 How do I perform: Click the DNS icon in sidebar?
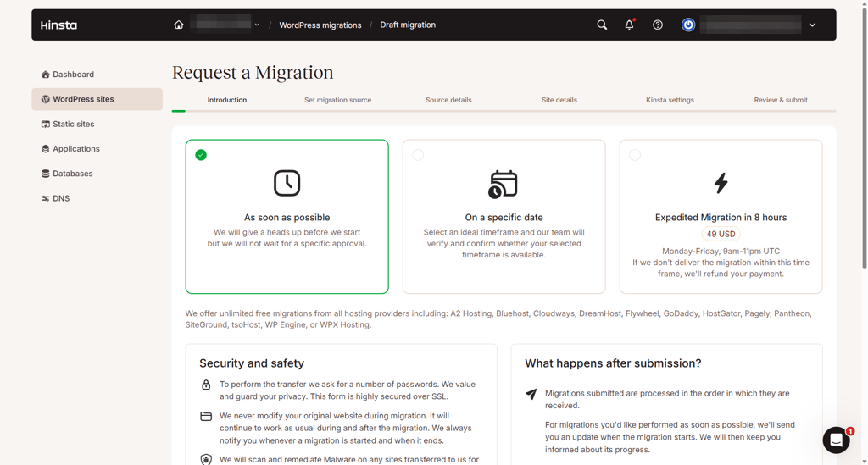click(46, 198)
